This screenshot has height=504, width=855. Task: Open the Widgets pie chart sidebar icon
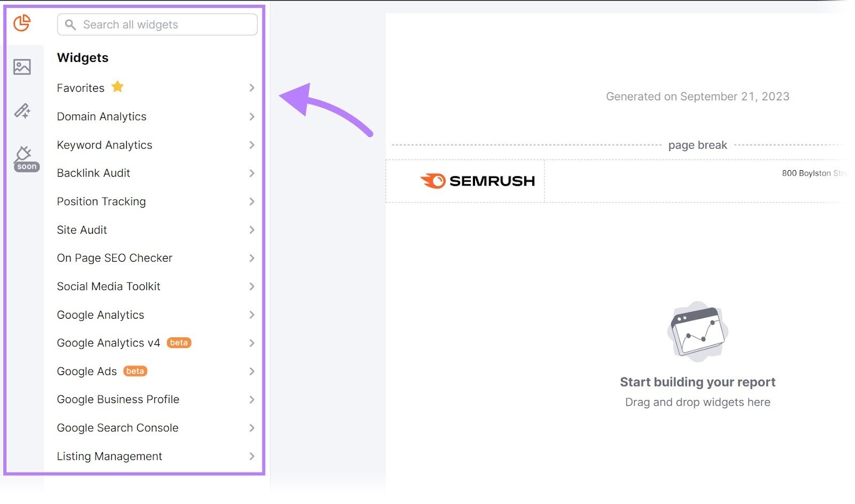pyautogui.click(x=21, y=23)
